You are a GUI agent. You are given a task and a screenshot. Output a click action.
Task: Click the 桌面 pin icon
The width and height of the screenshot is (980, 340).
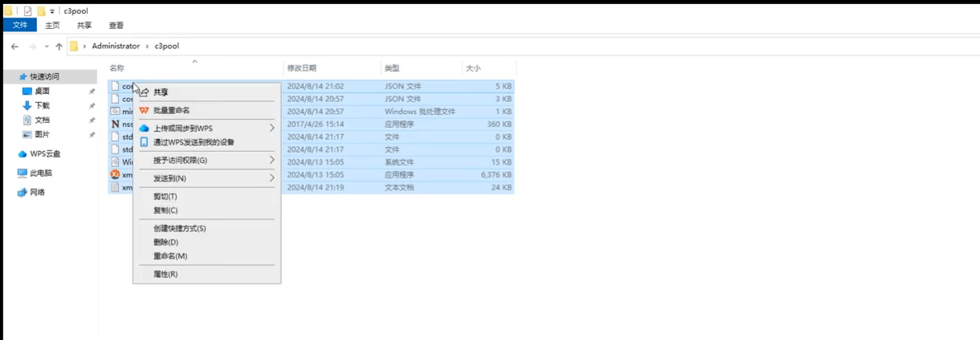92,92
